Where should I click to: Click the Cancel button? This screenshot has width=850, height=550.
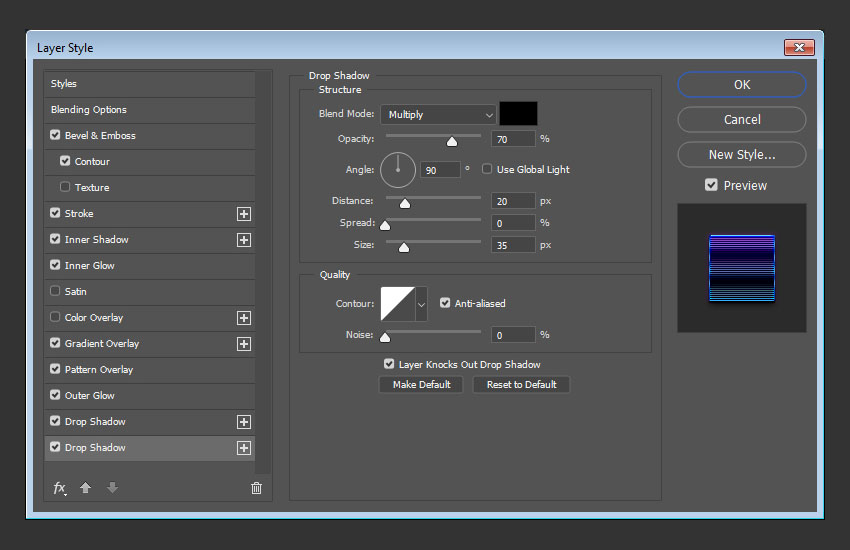tap(742, 120)
